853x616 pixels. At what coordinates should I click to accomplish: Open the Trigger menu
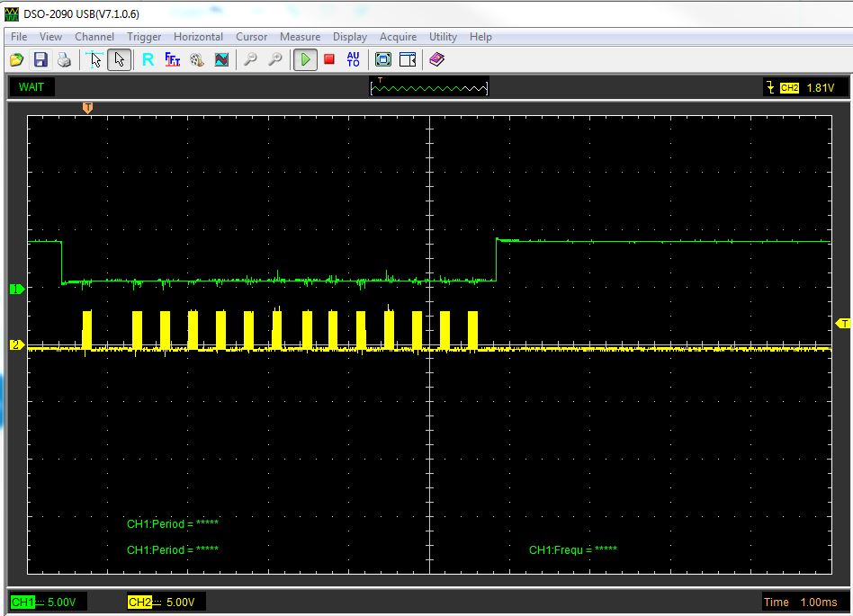coord(144,37)
